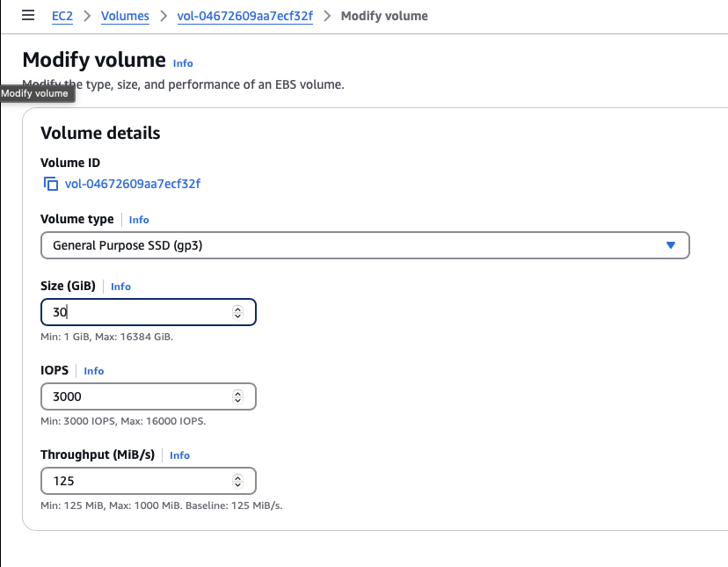Click into the Size (GiB) input field
Image resolution: width=728 pixels, height=567 pixels.
coord(136,312)
